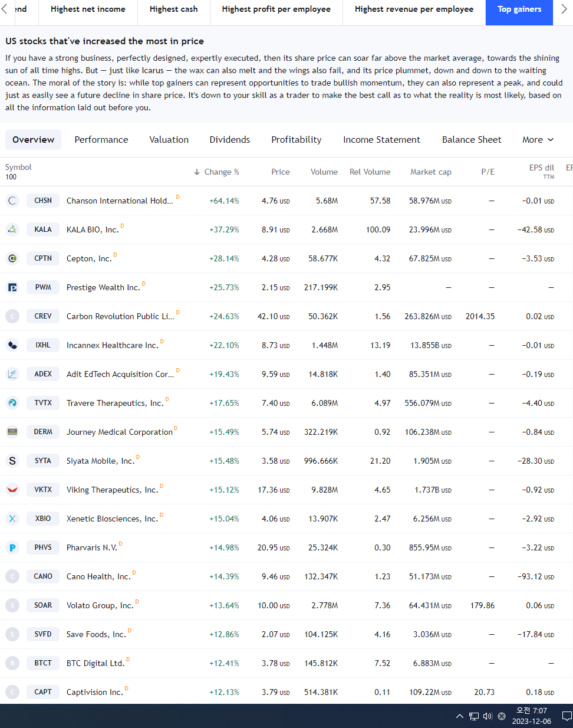Click the taskbar clock showing 2023-12-06

(532, 716)
